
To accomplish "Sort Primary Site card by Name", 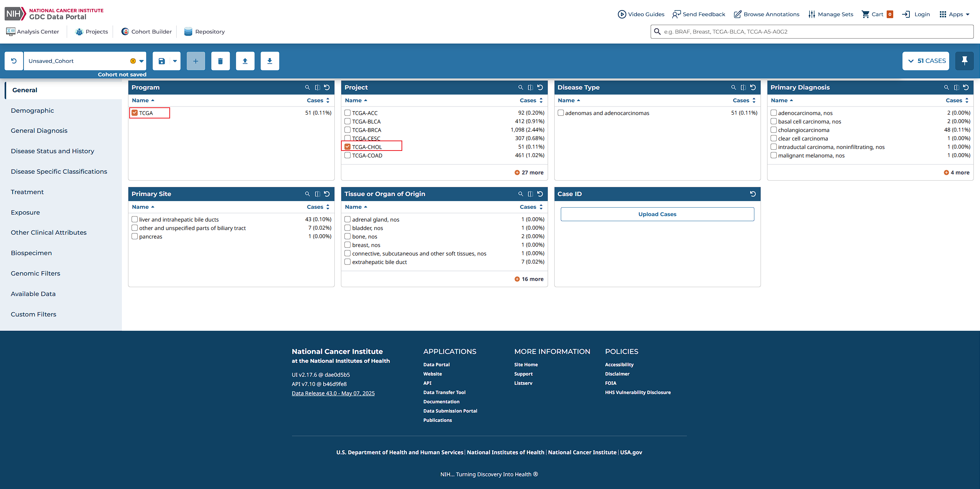I will 143,207.
